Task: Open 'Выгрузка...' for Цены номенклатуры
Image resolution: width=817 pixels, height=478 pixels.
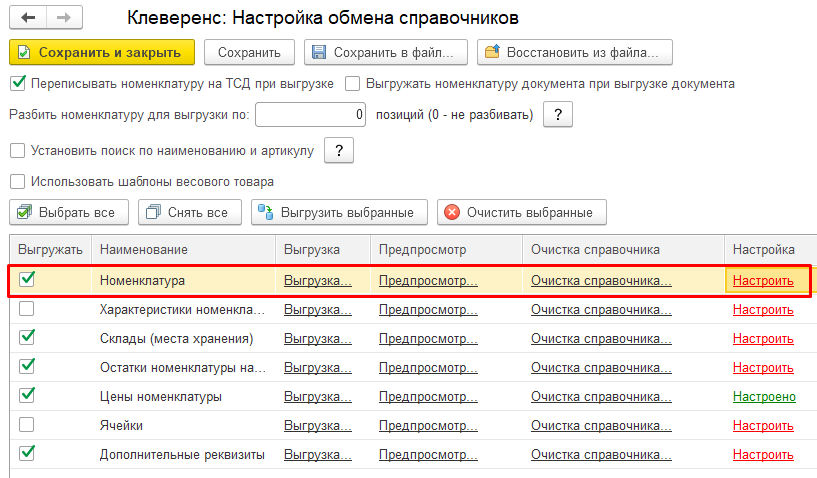Action: (x=318, y=397)
